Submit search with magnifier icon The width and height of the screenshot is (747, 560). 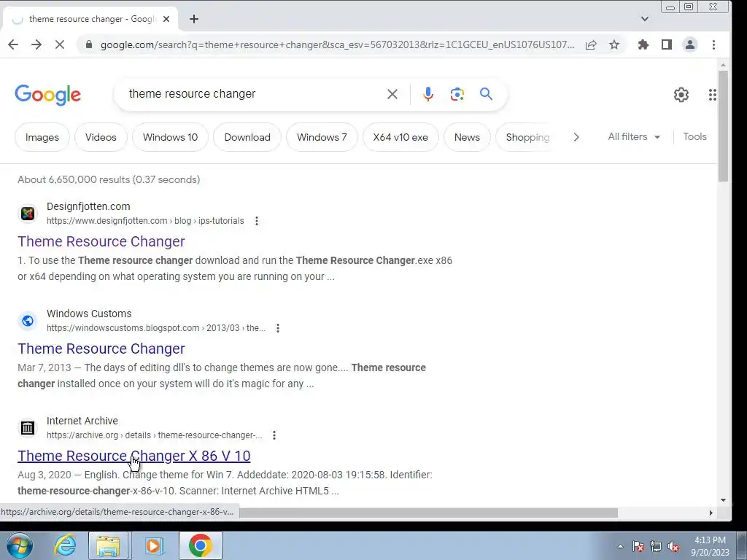pyautogui.click(x=486, y=94)
